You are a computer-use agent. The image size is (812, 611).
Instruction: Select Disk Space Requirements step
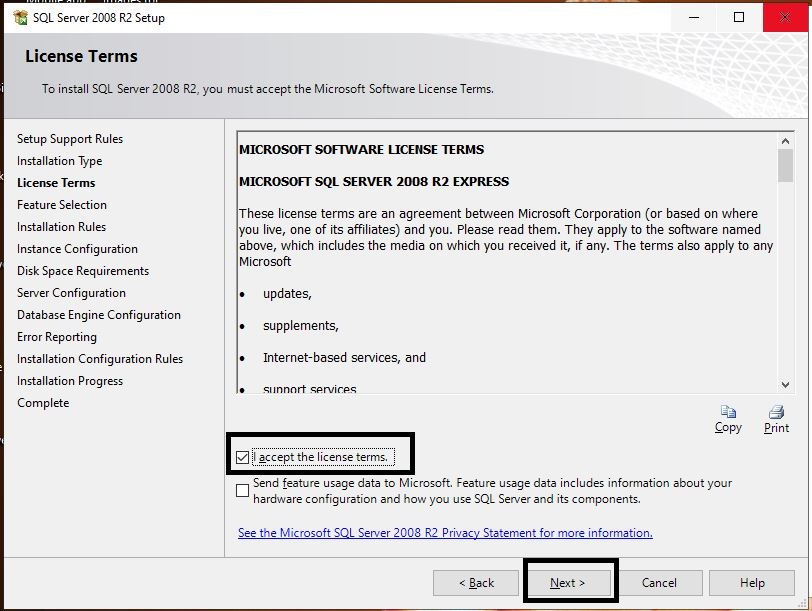[x=83, y=271]
